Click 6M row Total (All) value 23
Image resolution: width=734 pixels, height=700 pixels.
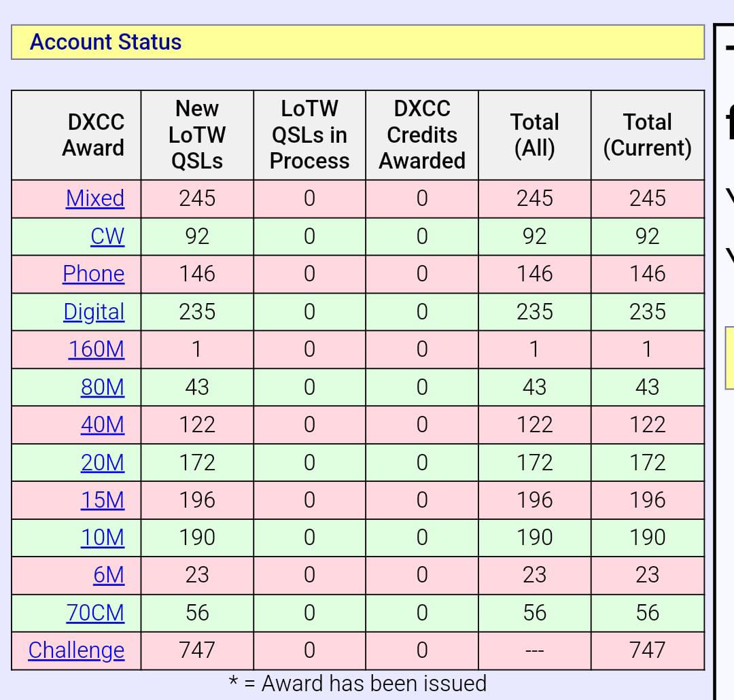pos(535,576)
